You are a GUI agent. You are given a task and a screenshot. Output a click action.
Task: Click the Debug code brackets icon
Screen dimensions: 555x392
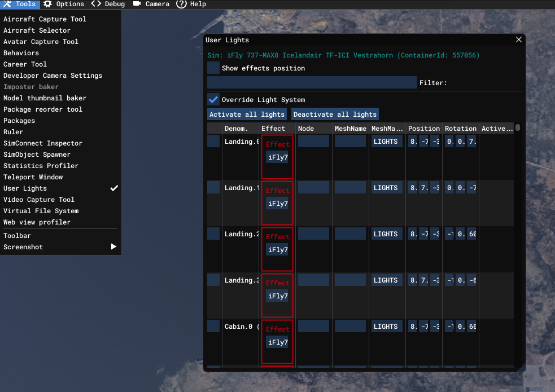96,4
